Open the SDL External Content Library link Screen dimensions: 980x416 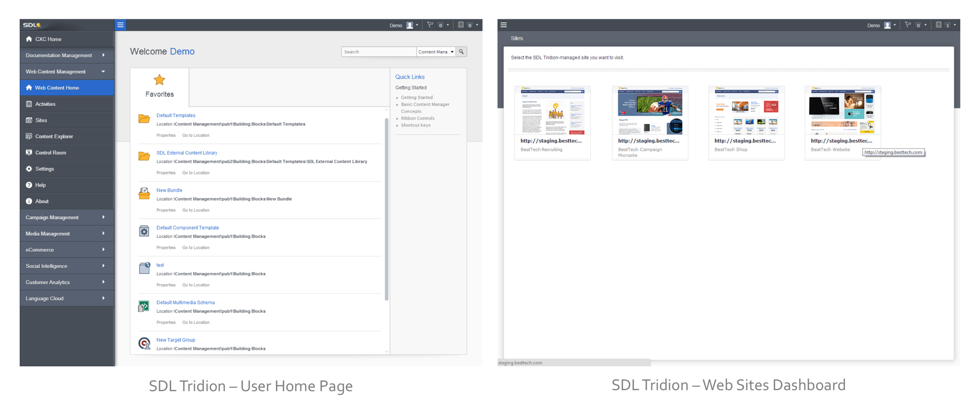click(187, 153)
